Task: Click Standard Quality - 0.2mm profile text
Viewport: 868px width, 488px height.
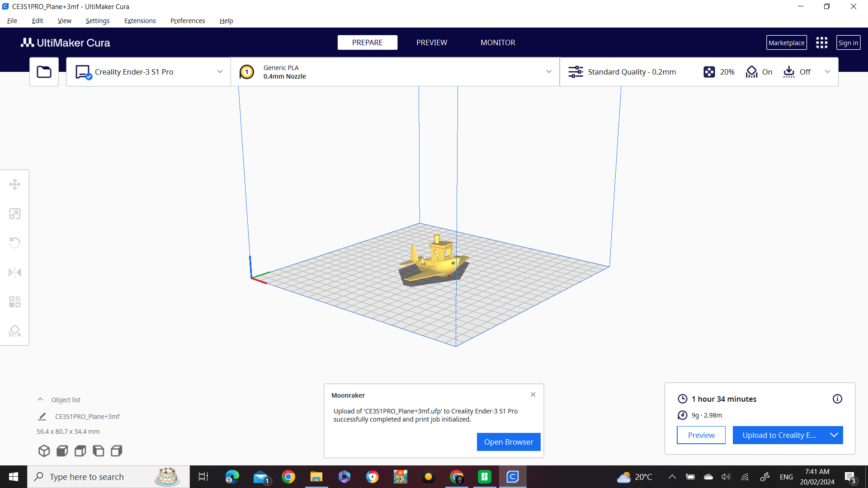Action: 632,72
